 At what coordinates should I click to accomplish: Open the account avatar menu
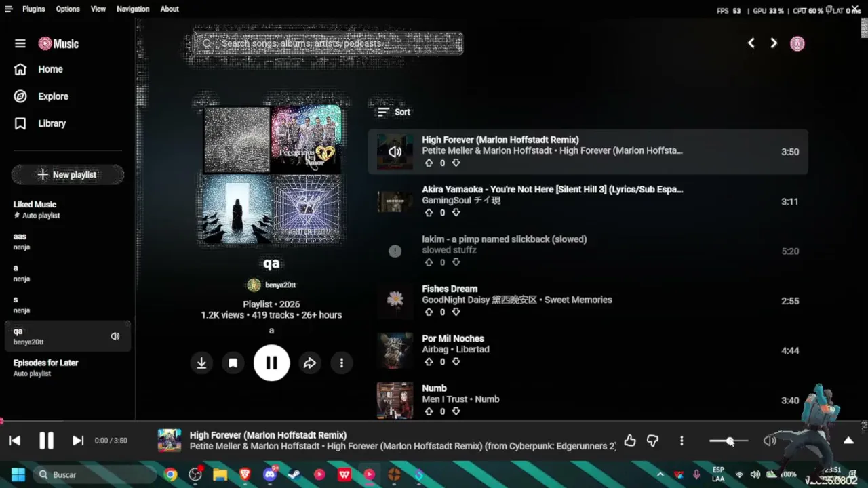[x=797, y=43]
